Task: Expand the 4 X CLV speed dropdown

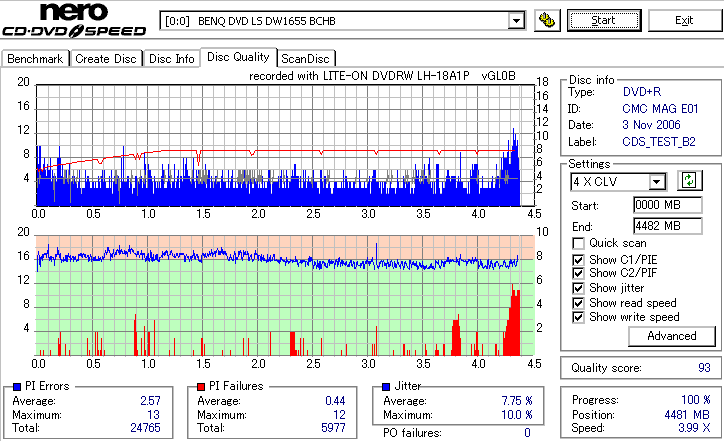Action: pos(656,181)
